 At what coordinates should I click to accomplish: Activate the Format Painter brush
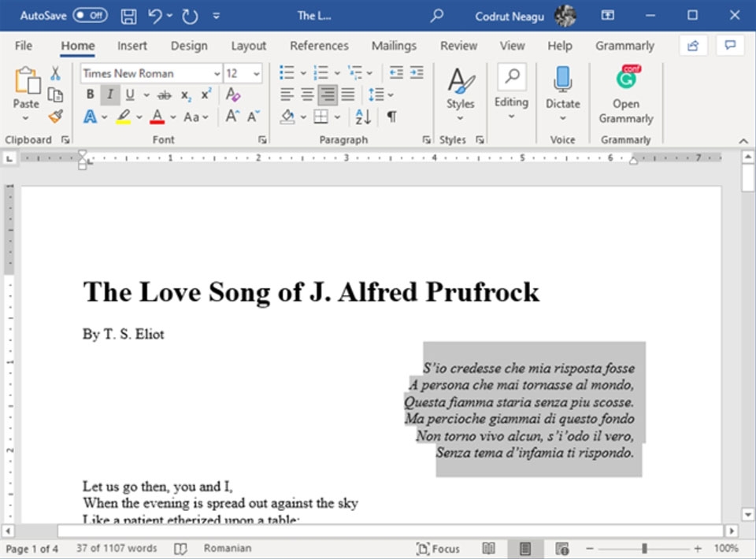[55, 117]
